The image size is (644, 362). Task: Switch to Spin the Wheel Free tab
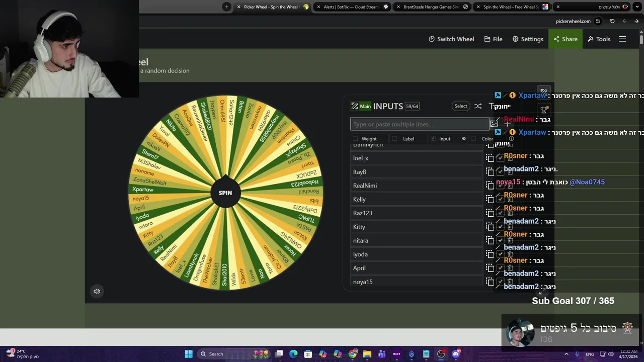point(511,7)
